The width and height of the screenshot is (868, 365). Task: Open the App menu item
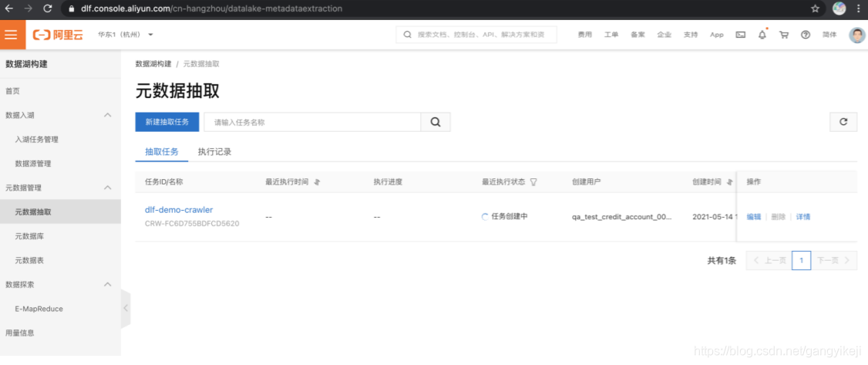click(717, 35)
